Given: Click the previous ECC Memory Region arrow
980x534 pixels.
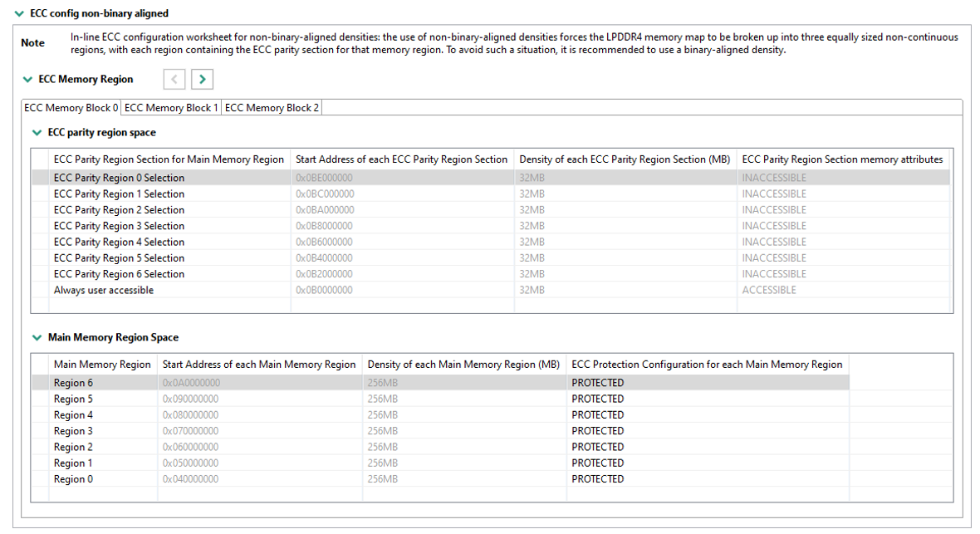Looking at the screenshot, I should pos(174,79).
